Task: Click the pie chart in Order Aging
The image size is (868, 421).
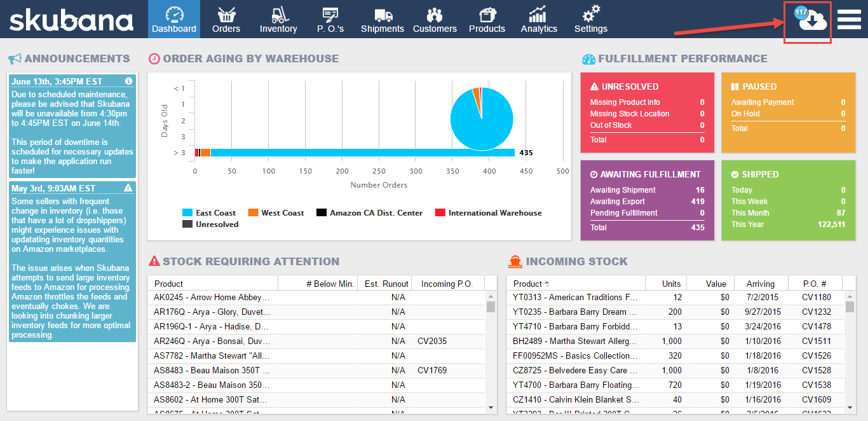Action: [482, 119]
